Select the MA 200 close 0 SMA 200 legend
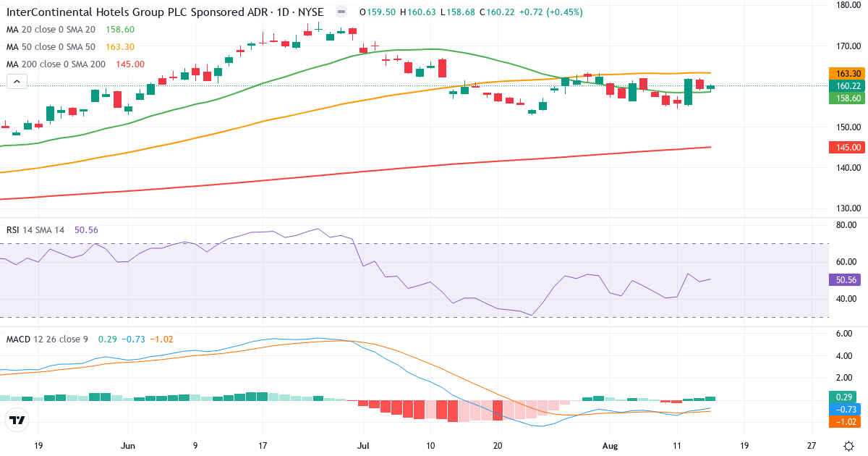Image resolution: width=868 pixels, height=456 pixels. 56,64
